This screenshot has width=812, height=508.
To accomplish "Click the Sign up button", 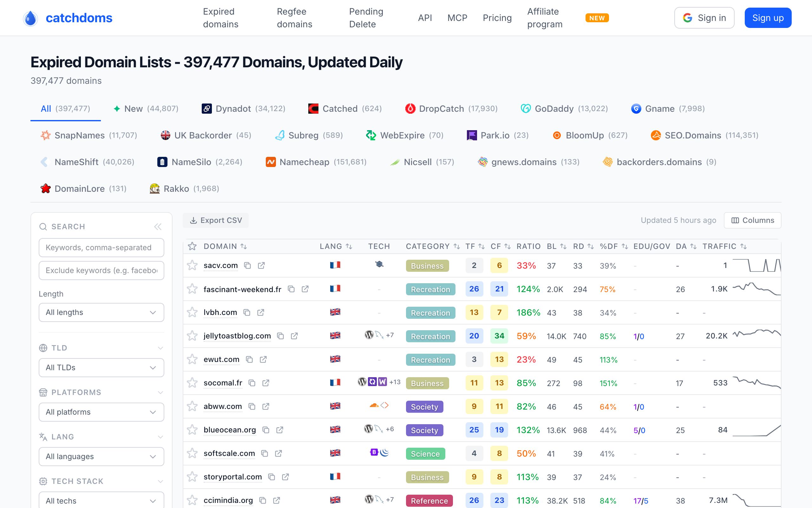I will pos(768,18).
